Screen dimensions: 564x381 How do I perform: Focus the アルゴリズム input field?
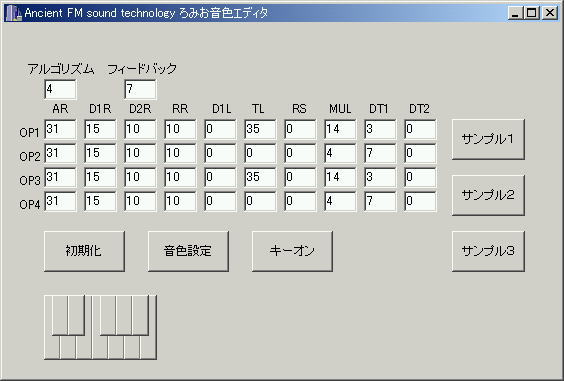pos(60,89)
